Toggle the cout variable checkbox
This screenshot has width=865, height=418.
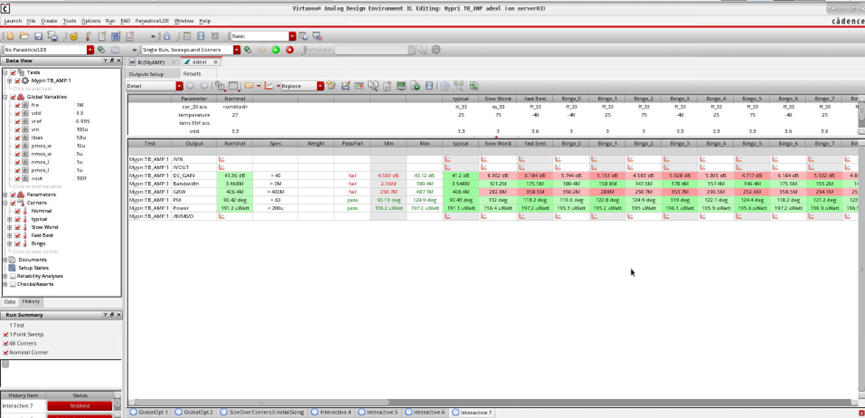(18, 178)
